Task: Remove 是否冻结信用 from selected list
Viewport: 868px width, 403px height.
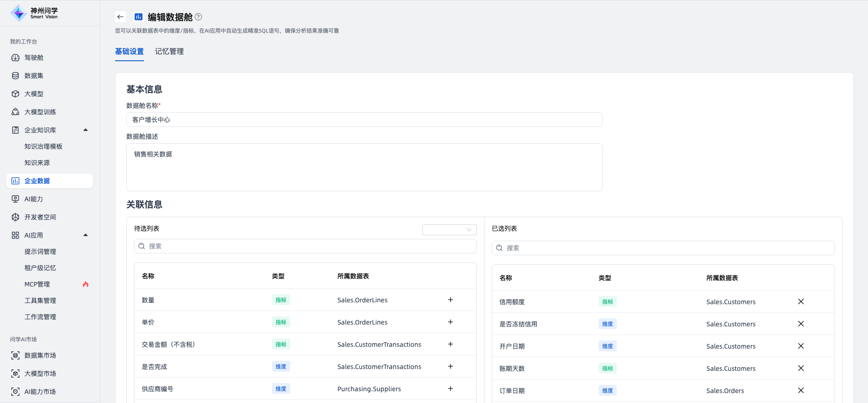Action: tap(801, 324)
